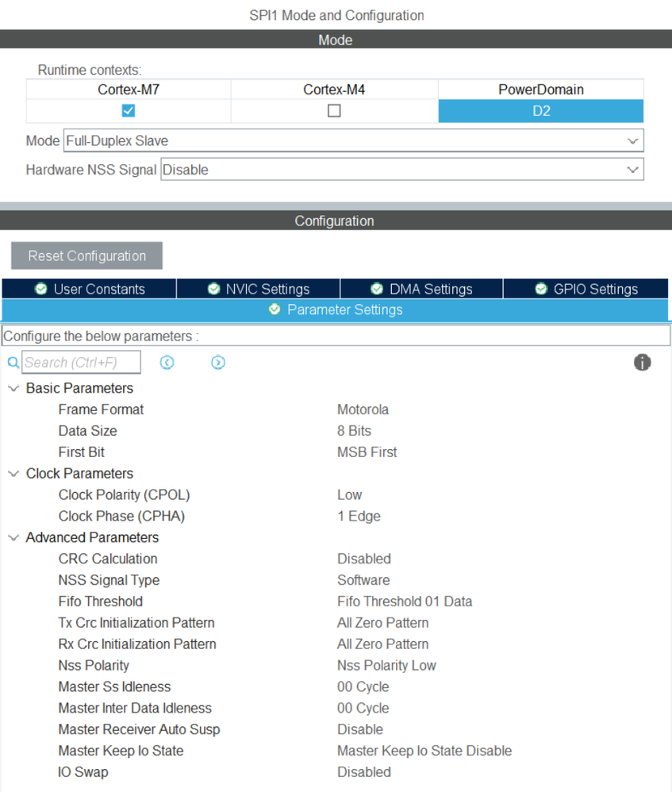Select the D2 PowerDomain cell
This screenshot has width=672, height=792.
pyautogui.click(x=541, y=111)
